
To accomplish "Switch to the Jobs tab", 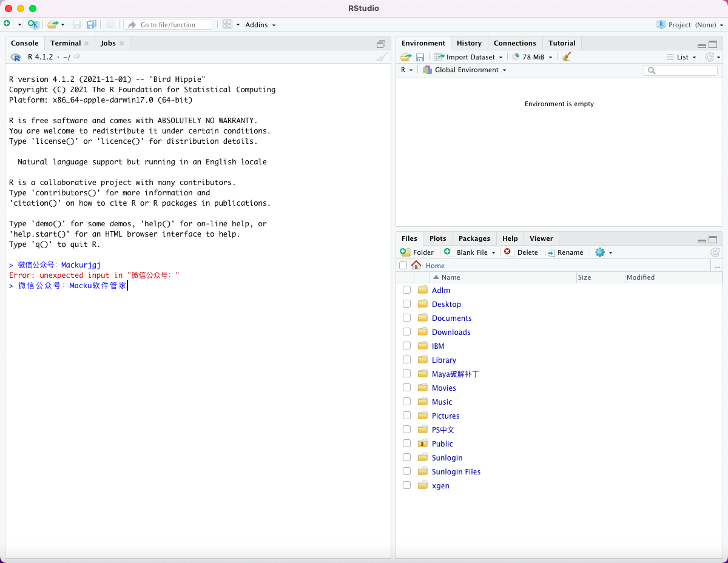I will [108, 43].
